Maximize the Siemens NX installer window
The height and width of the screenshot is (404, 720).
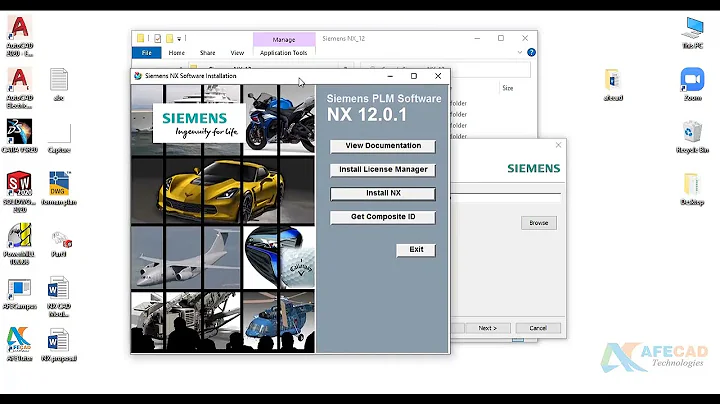click(x=414, y=76)
